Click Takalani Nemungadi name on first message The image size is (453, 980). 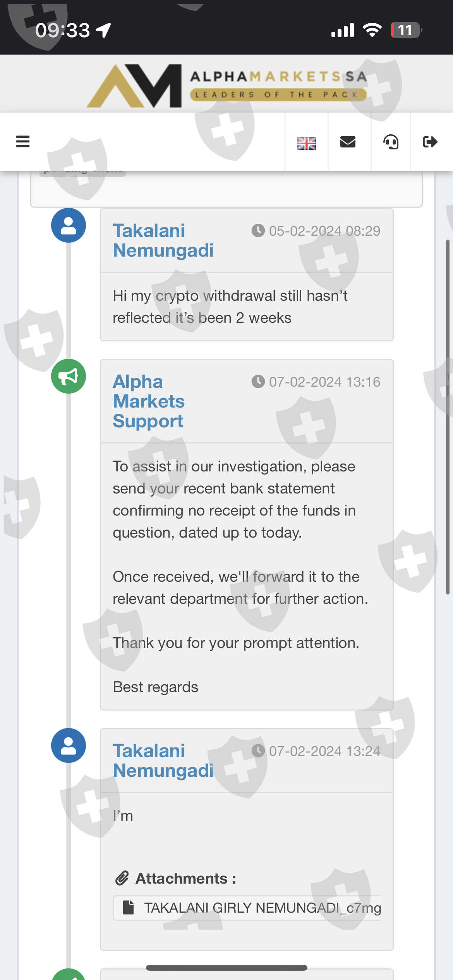[x=163, y=240]
